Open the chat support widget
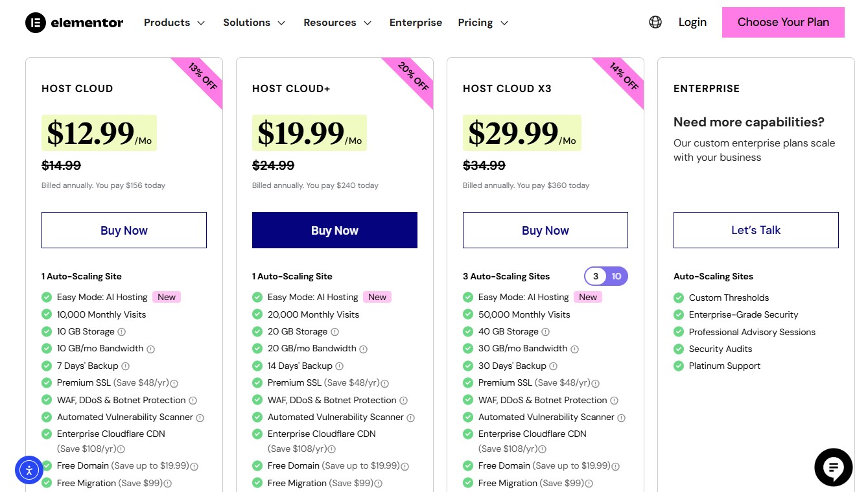The image size is (868, 492). tap(833, 467)
